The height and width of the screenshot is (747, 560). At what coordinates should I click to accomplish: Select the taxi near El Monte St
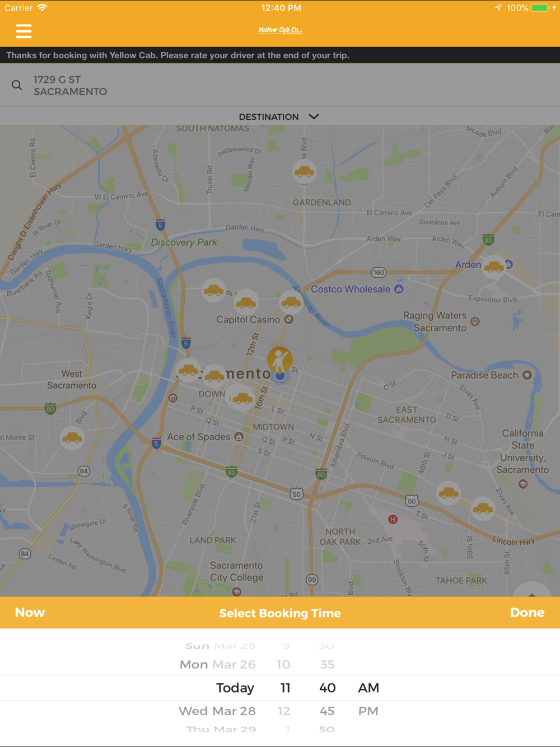(72, 438)
